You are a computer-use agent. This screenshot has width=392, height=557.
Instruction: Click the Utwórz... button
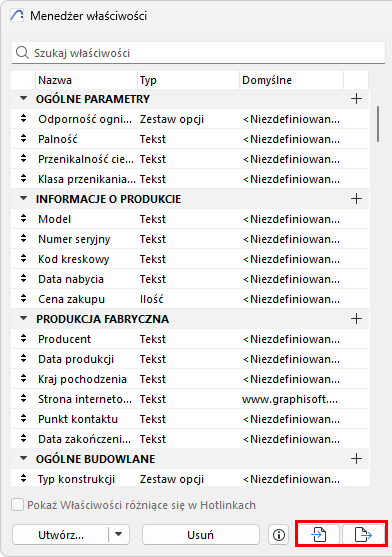coord(61,535)
